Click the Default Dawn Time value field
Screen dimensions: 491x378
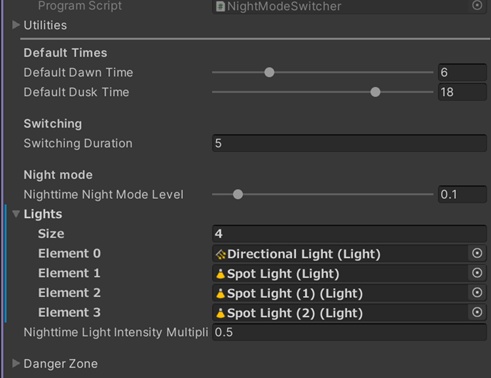click(462, 72)
